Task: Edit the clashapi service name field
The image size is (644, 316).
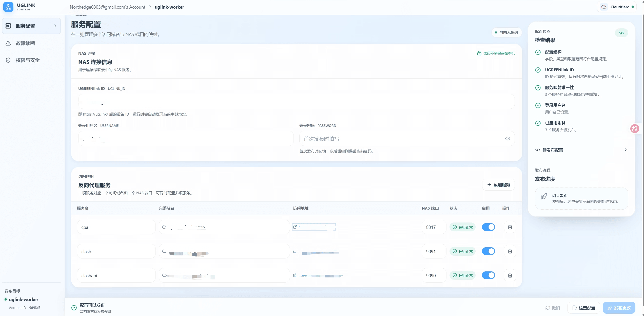Action: tap(116, 275)
